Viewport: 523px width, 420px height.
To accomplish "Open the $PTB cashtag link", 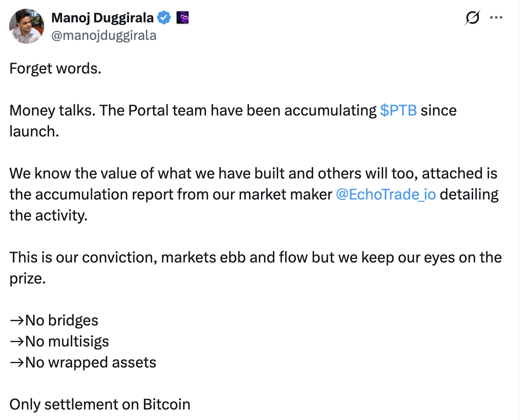I will [398, 110].
